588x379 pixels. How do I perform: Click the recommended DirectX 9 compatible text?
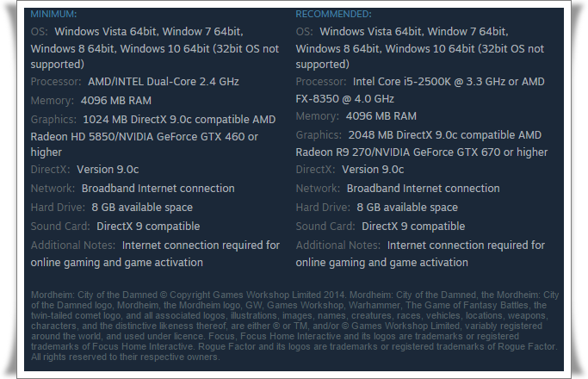[413, 227]
